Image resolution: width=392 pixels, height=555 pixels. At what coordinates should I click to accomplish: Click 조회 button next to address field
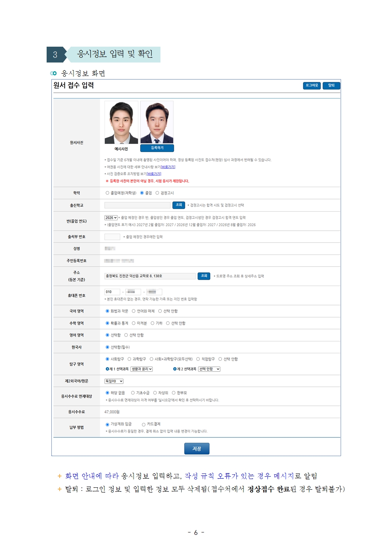tap(204, 276)
